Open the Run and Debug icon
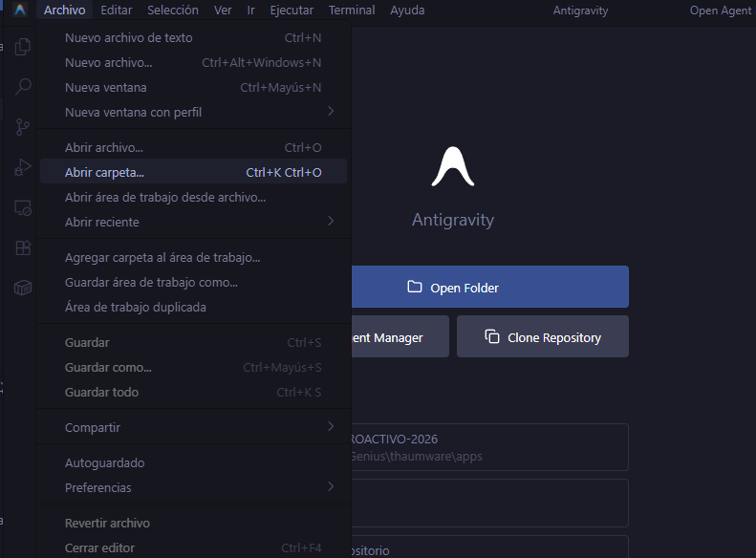Image resolution: width=756 pixels, height=558 pixels. click(22, 168)
